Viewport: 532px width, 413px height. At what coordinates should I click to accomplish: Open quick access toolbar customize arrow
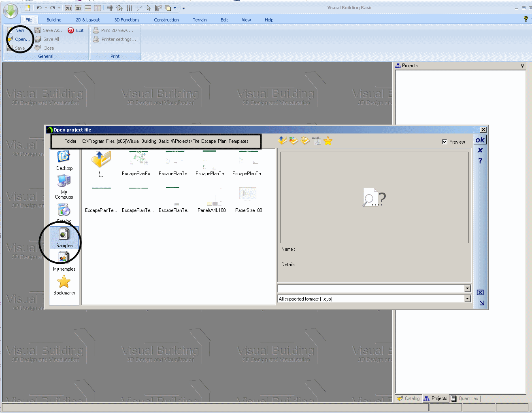[x=183, y=8]
